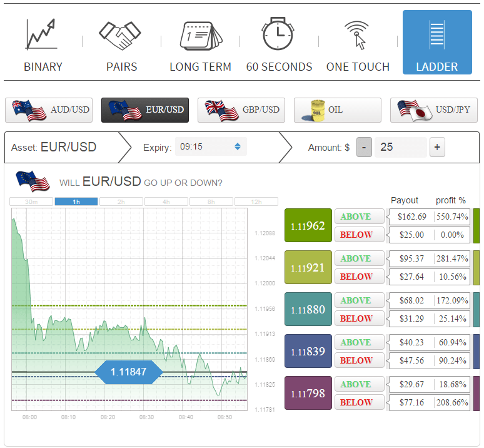484x448 pixels.
Task: Click the Payout column header
Action: click(405, 200)
